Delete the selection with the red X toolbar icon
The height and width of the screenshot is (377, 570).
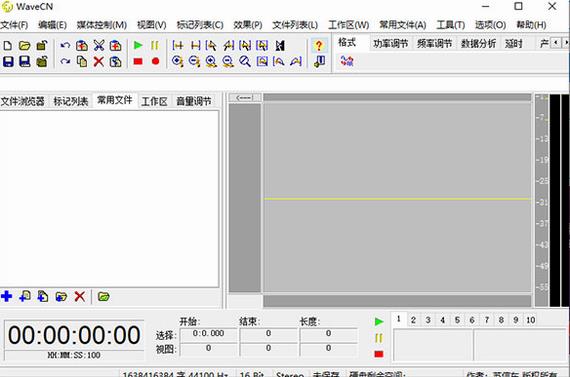(x=99, y=61)
